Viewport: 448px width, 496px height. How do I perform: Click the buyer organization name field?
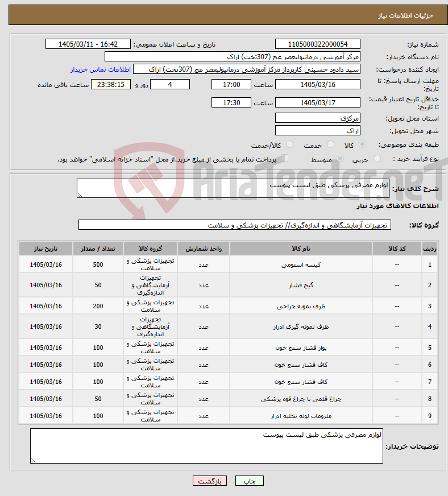click(233, 57)
